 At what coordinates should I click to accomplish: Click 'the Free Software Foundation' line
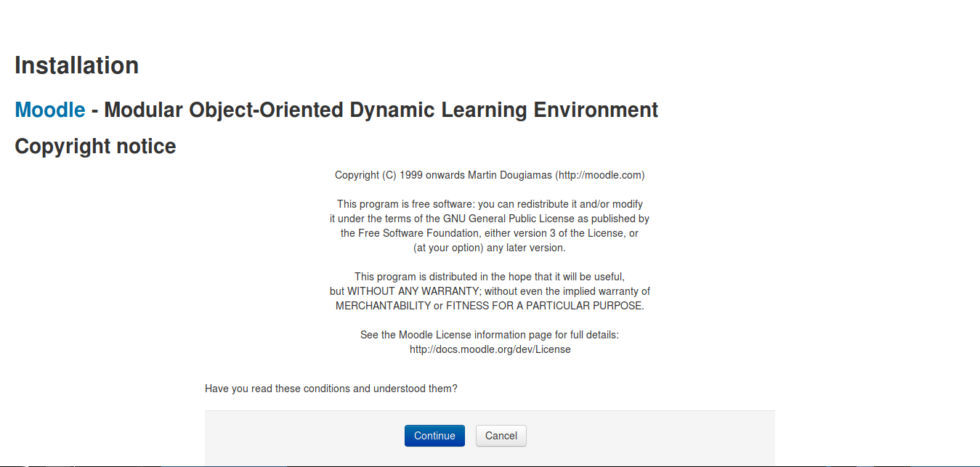coord(490,233)
